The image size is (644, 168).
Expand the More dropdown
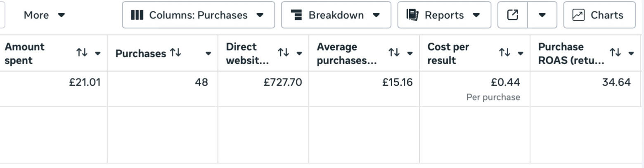coord(45,15)
